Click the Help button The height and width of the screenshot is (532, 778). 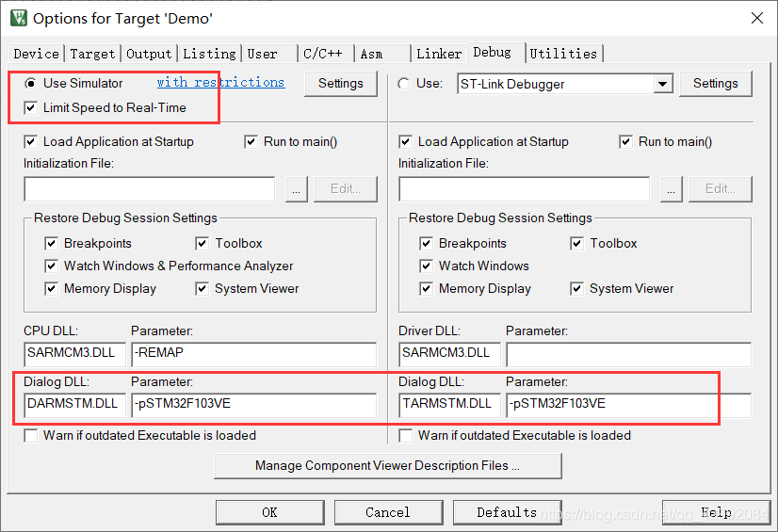tap(716, 512)
